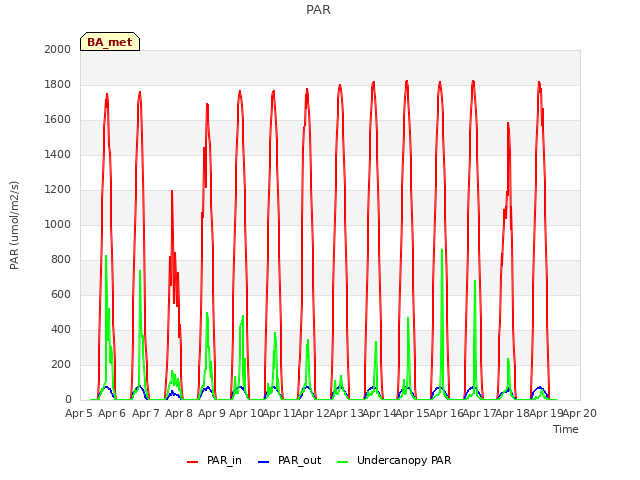
Task: Click the red PAR_in legend swatch
Action: click(192, 462)
